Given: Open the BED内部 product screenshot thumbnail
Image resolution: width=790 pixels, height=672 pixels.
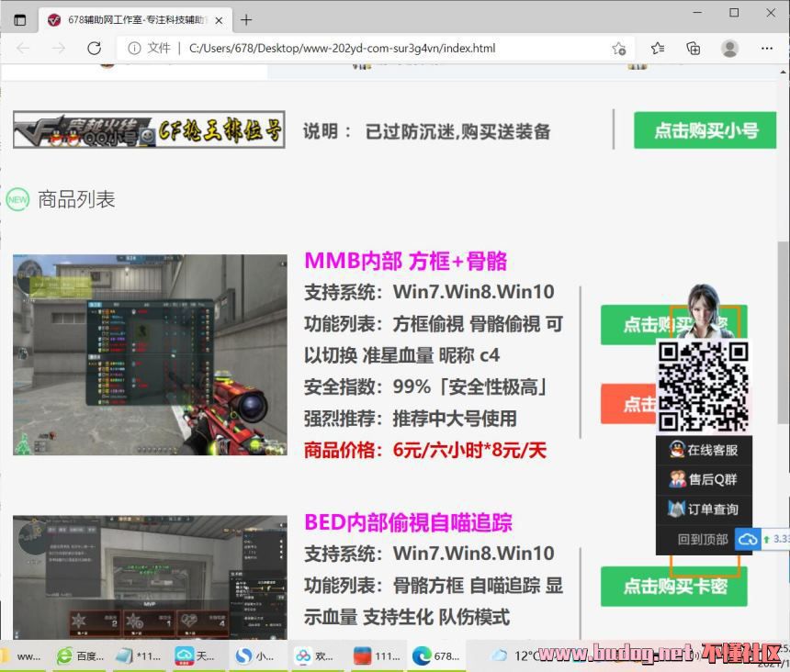Looking at the screenshot, I should click(x=150, y=577).
